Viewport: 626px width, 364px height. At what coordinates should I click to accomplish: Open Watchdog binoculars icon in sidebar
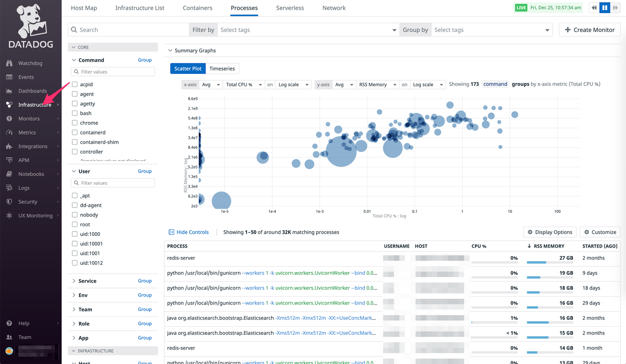click(x=9, y=63)
